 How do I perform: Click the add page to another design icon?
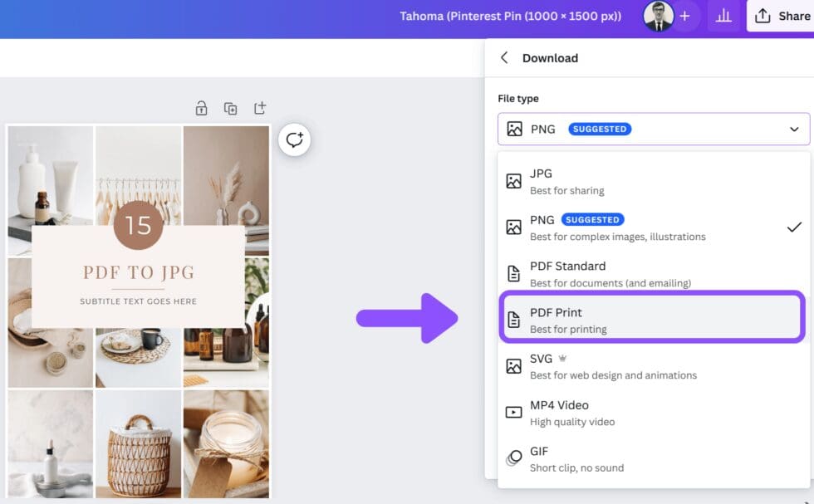pos(259,108)
